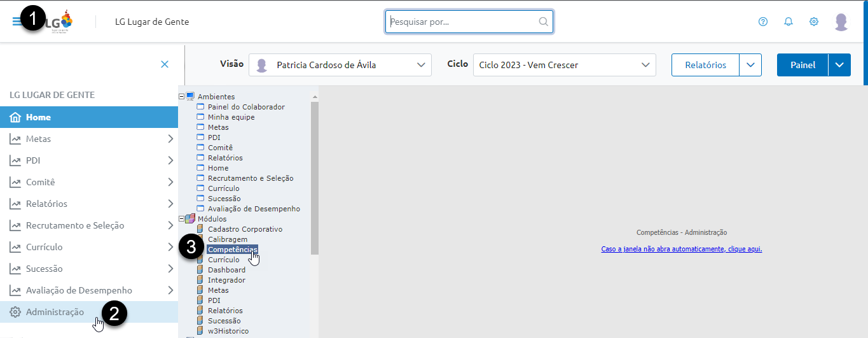The width and height of the screenshot is (868, 338).
Task: Click 'Caso a janela não abra automaticamente' link
Action: point(682,249)
